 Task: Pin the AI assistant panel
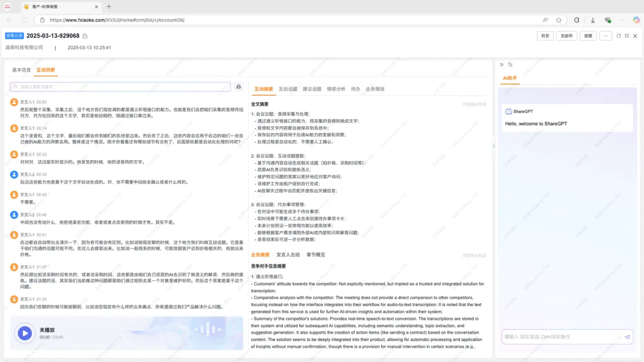(x=510, y=65)
